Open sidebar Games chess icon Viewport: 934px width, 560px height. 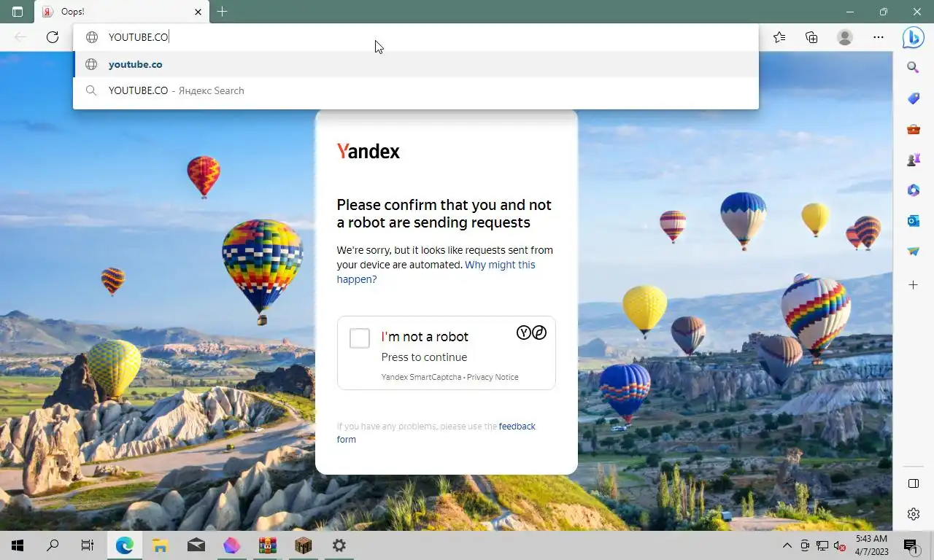point(913,160)
